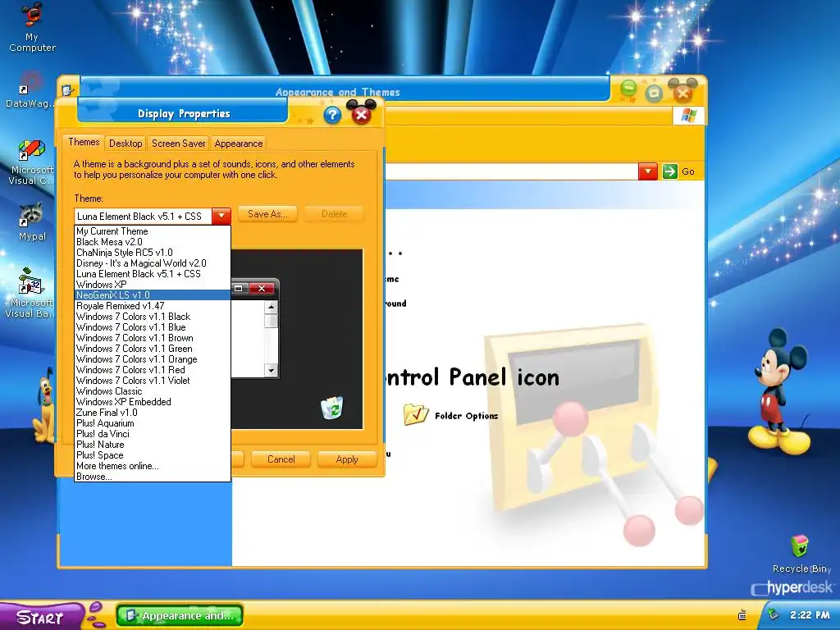840x630 pixels.
Task: Open Microsoft Visual Basic desktop shortcut
Action: 31,292
